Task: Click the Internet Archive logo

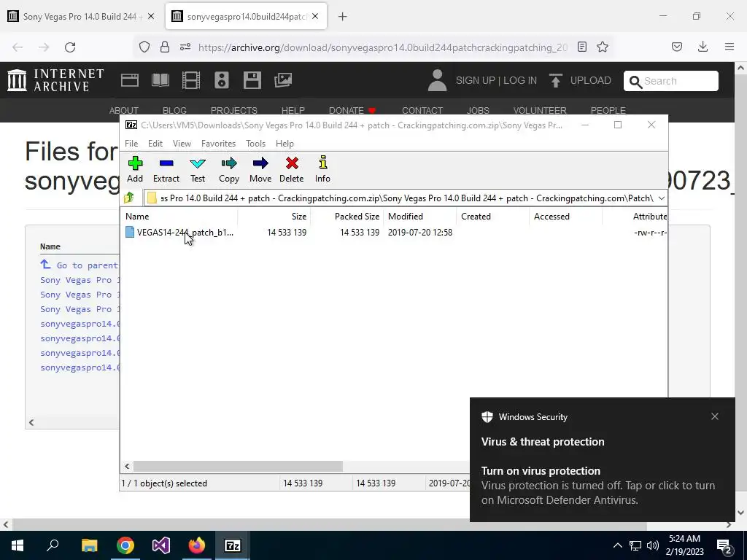Action: point(55,80)
